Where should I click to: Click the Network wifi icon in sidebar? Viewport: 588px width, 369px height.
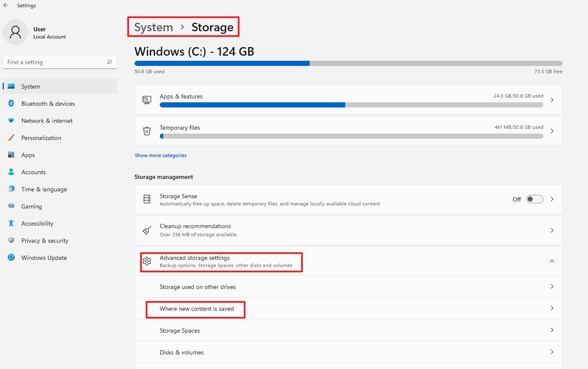click(11, 121)
